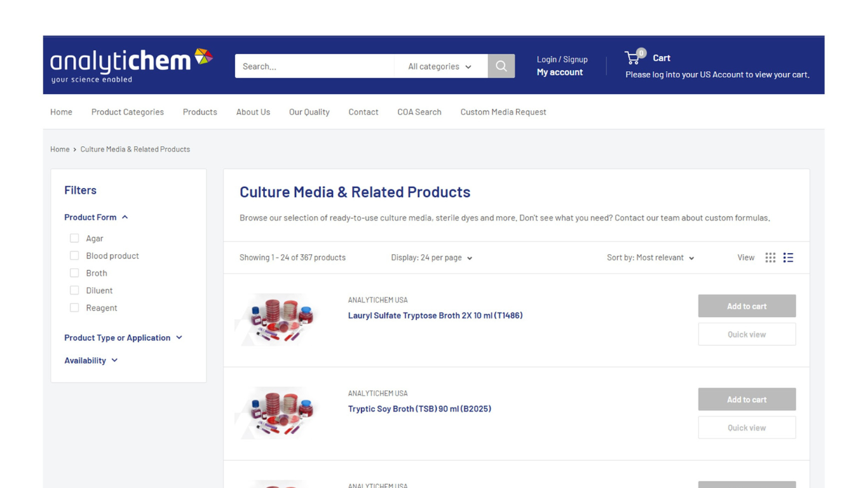
Task: Add Lauryl Sulfate Tryptose Broth to cart
Action: point(747,306)
